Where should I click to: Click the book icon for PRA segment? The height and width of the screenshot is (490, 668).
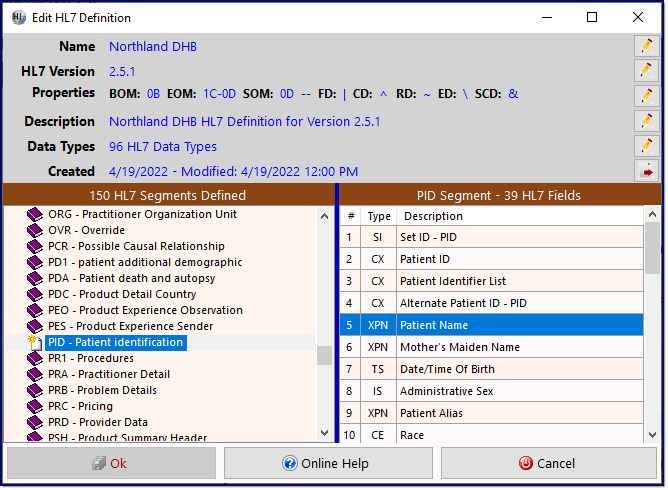point(35,375)
